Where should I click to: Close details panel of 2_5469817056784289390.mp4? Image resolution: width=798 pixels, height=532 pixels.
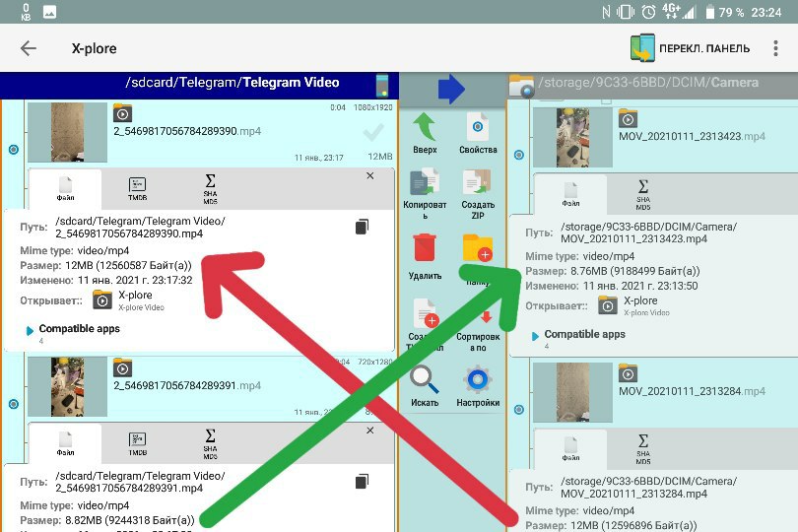click(370, 175)
